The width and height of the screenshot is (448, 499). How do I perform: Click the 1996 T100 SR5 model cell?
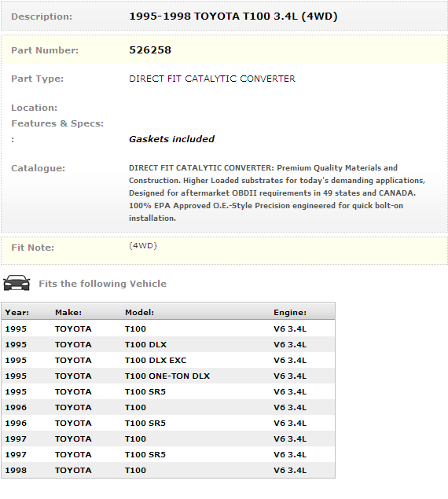pos(145,424)
